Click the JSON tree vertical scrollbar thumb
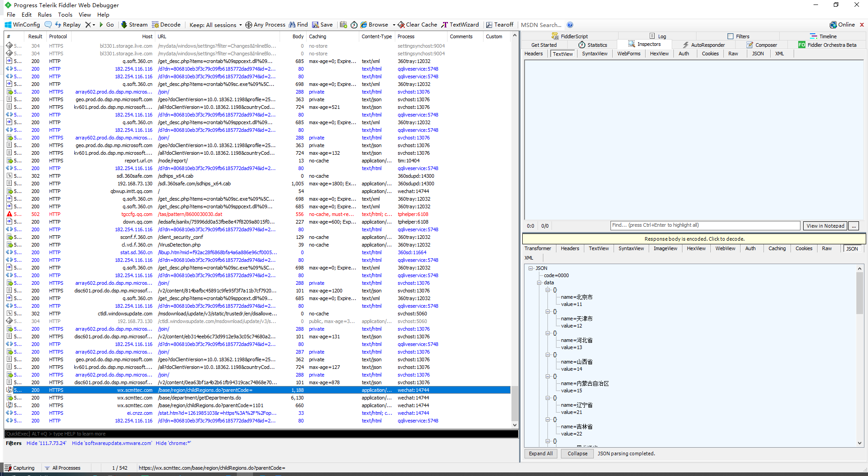Screen dimensions: 868x476 [x=859, y=292]
